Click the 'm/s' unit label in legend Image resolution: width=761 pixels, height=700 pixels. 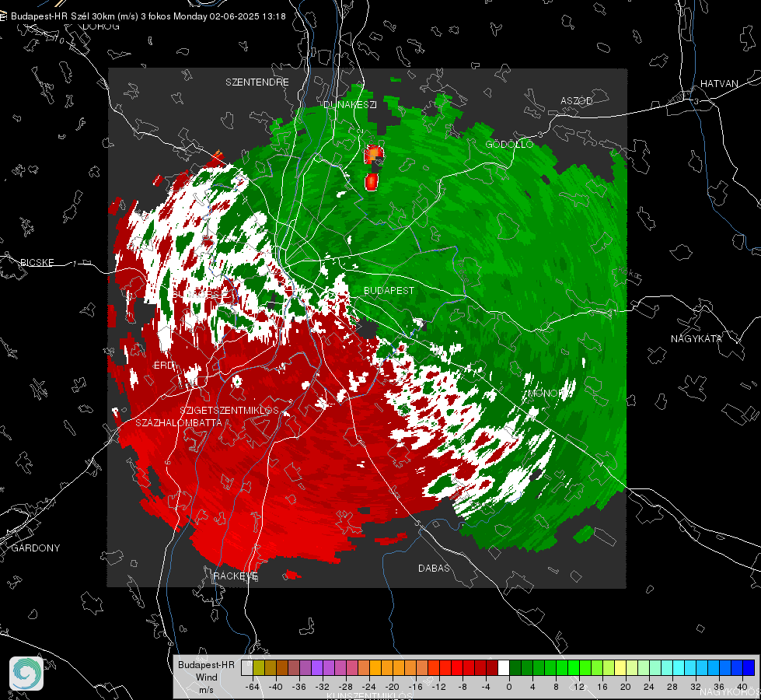point(206,690)
